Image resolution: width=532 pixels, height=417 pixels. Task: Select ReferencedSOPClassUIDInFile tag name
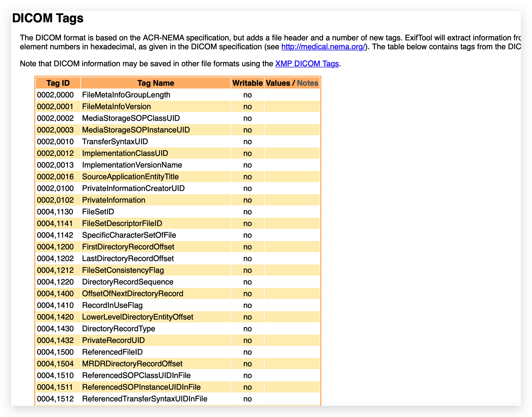click(136, 376)
